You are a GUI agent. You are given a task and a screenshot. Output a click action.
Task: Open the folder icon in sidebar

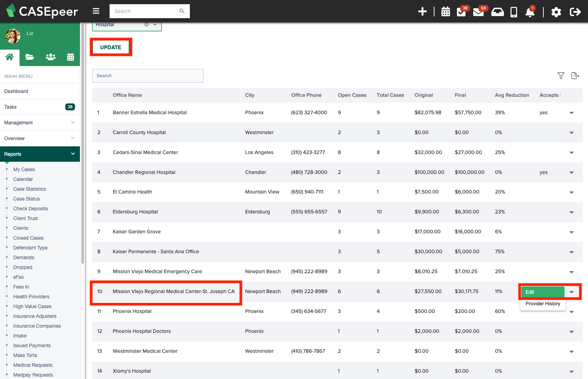30,57
